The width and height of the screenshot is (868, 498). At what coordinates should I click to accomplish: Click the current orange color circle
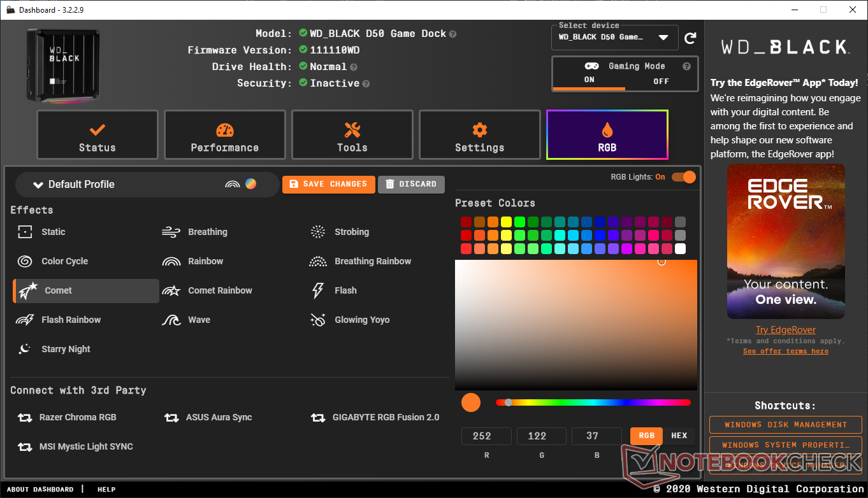pos(470,402)
